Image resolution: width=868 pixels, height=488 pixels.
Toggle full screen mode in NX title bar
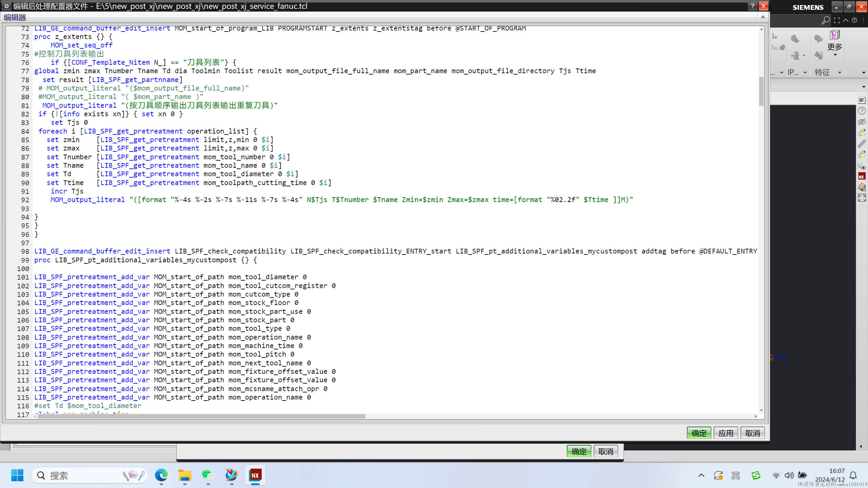click(837, 20)
